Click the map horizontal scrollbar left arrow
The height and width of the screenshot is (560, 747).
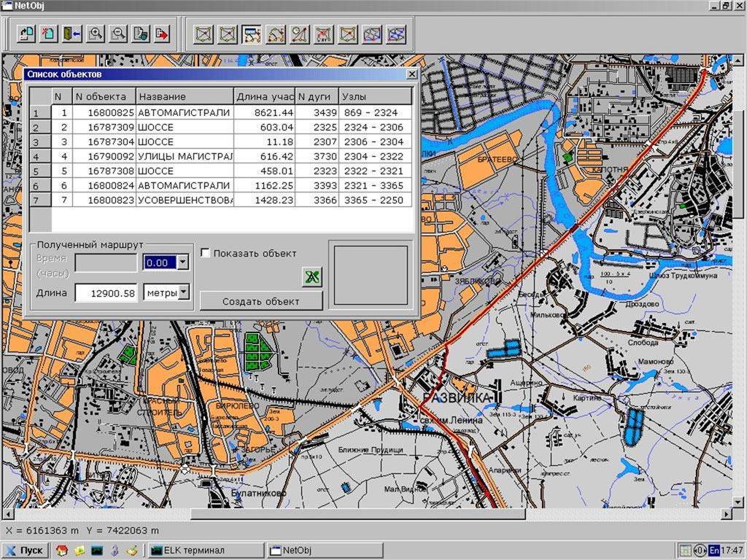pos(7,514)
